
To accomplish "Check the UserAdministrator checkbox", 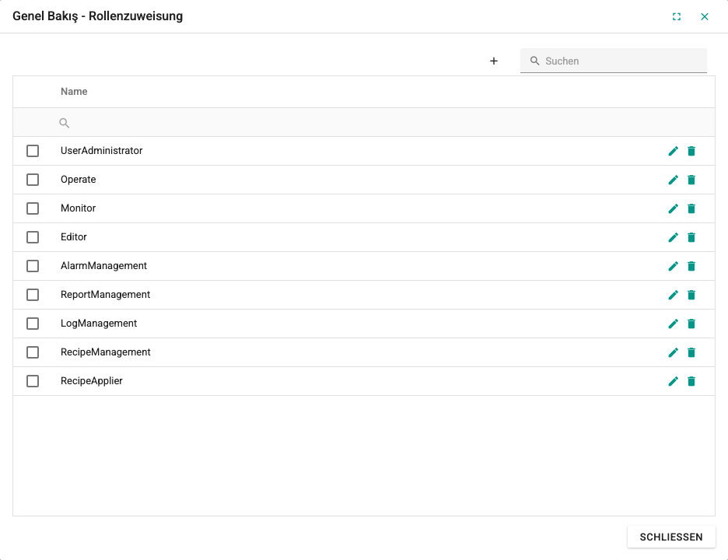I will click(33, 151).
